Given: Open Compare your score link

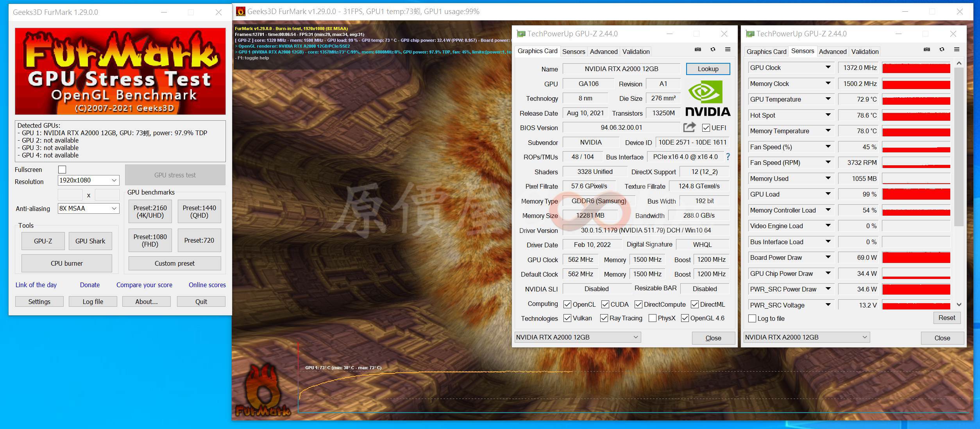Looking at the screenshot, I should pyautogui.click(x=144, y=285).
